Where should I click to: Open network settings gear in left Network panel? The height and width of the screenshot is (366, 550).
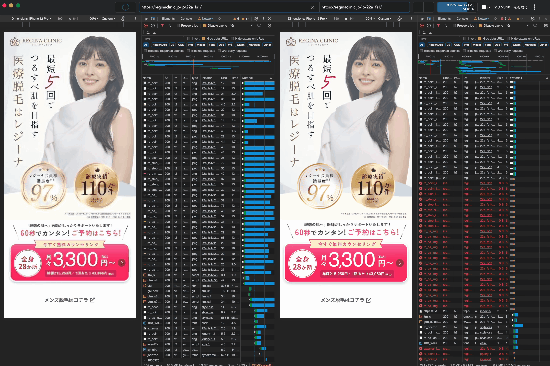(x=269, y=26)
